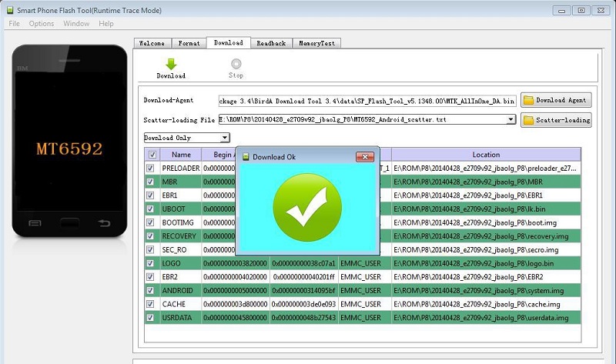The image size is (616, 364).
Task: Uncheck the LOGO checkbox
Action: [150, 263]
